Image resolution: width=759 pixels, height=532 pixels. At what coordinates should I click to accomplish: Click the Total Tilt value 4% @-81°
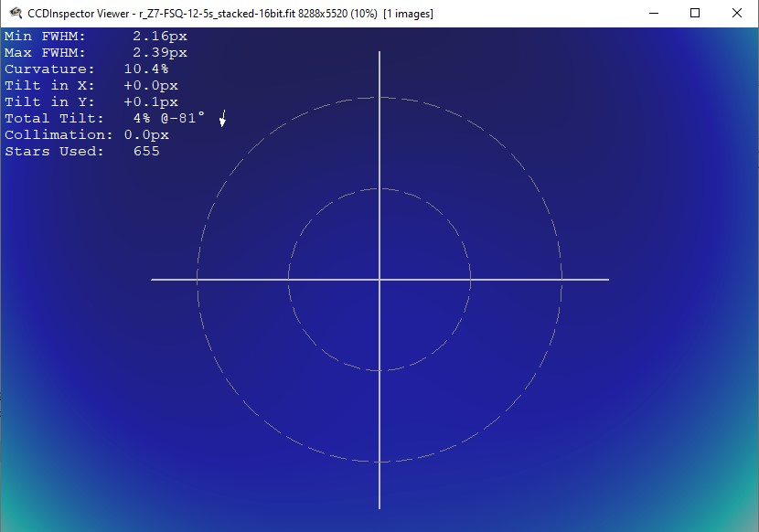click(x=169, y=118)
